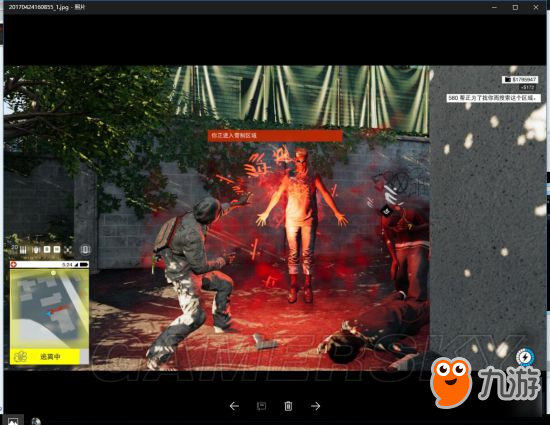Minimize the Photos window
Screen dimensions: 550x425
[x=495, y=7]
